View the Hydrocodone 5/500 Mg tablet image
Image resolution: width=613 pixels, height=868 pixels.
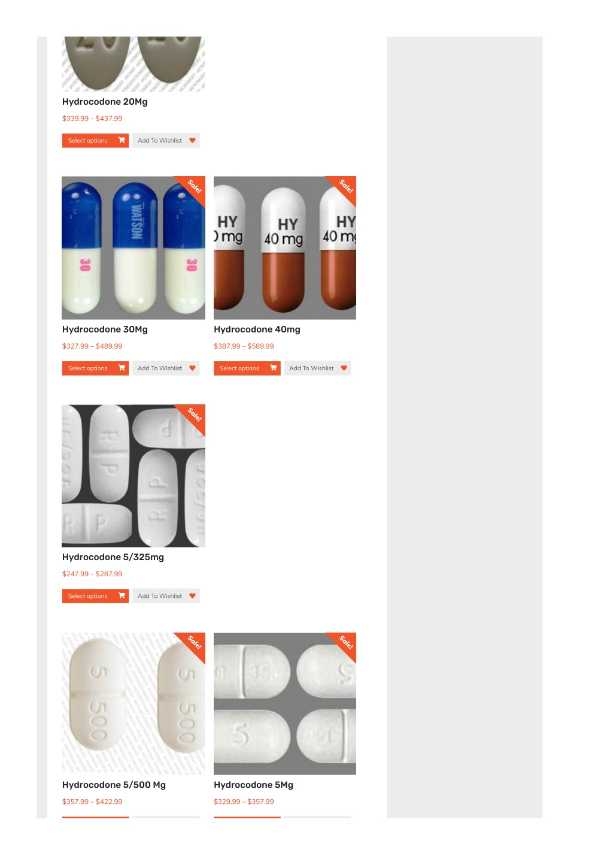point(133,703)
